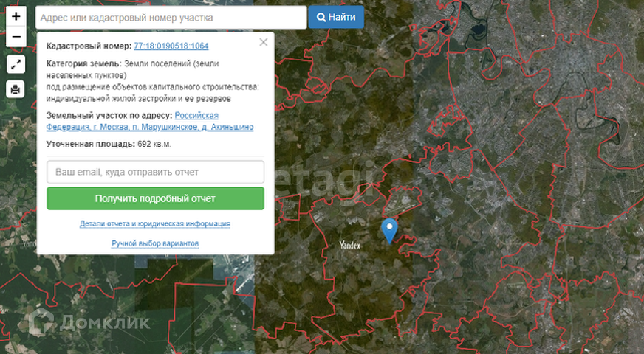
Task: Zoom out the map with minus button
Action: [x=16, y=37]
